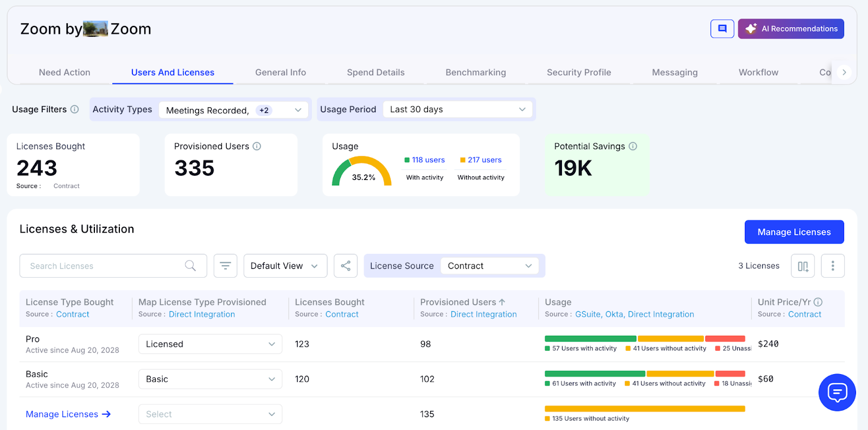Image resolution: width=868 pixels, height=430 pixels.
Task: Click Contract source under Licenses Bought column
Action: coord(342,314)
